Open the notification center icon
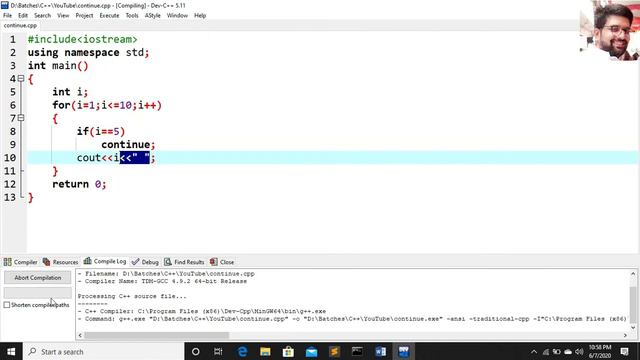This screenshot has height=360, width=640. 624,351
